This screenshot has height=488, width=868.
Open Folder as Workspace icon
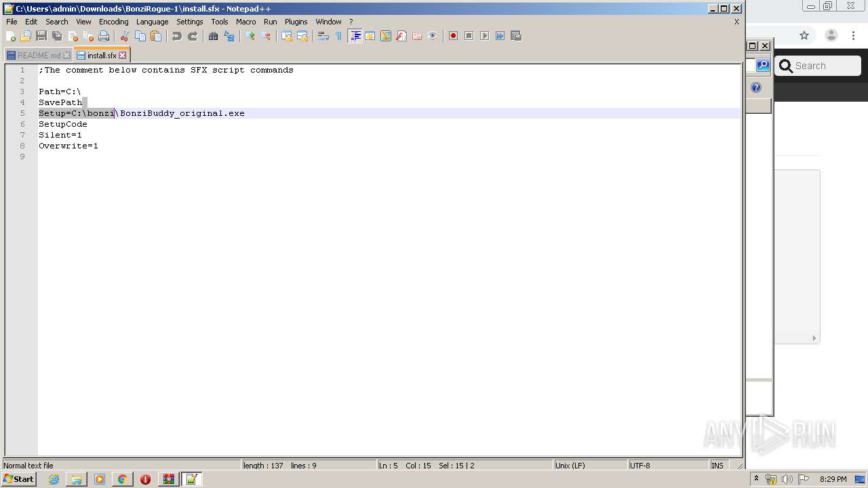tap(417, 36)
